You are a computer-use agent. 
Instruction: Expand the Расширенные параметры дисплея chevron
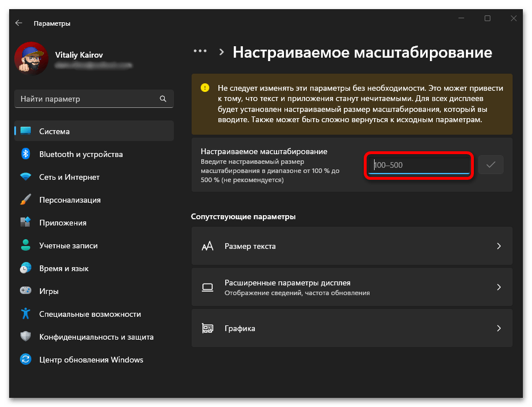[x=498, y=287]
